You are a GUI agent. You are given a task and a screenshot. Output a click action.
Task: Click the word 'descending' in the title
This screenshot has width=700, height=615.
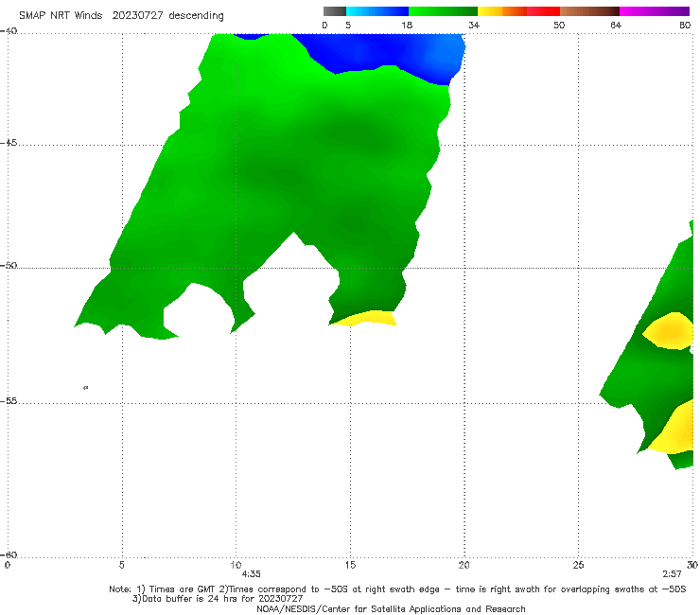196,16
